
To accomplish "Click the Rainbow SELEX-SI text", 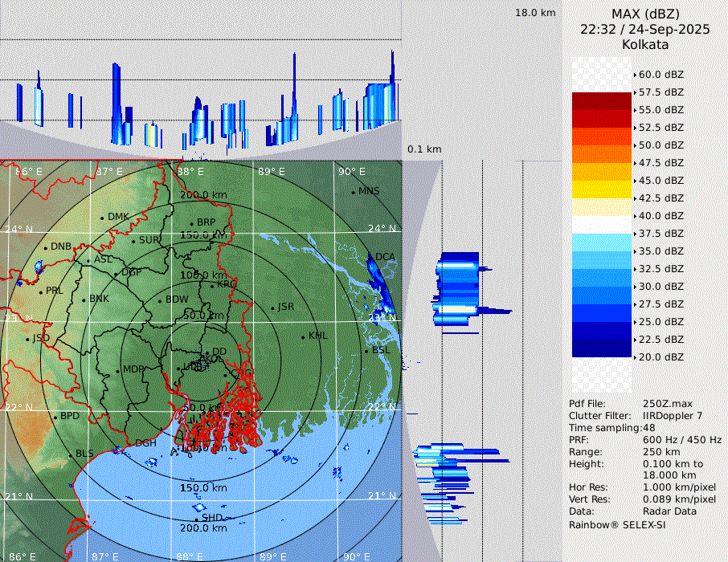I will point(617,525).
